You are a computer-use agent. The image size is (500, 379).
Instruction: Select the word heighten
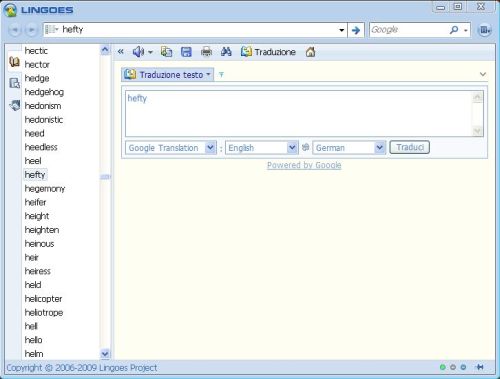click(x=42, y=230)
